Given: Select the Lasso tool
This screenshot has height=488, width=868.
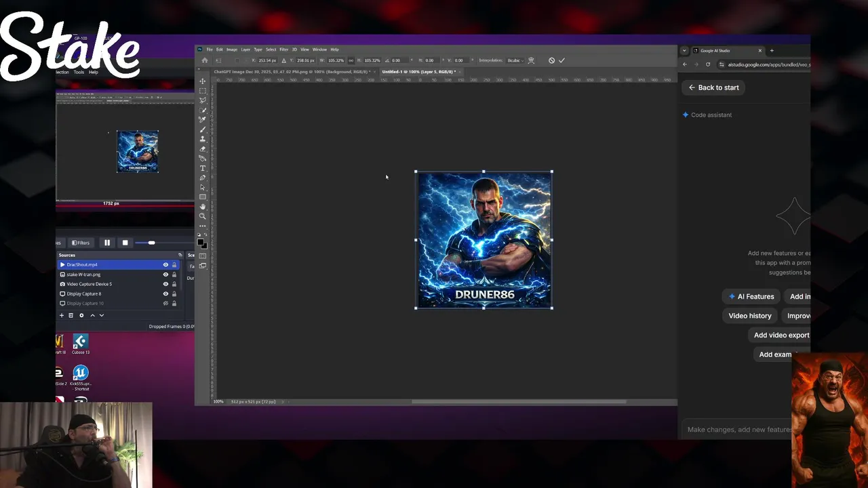Looking at the screenshot, I should click(x=202, y=100).
